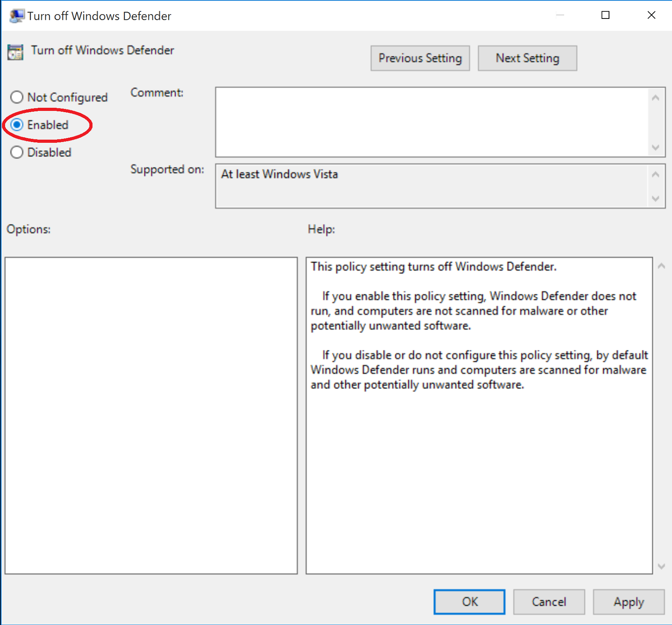Click the Next Setting button
Screen dimensions: 672x625
(x=527, y=58)
